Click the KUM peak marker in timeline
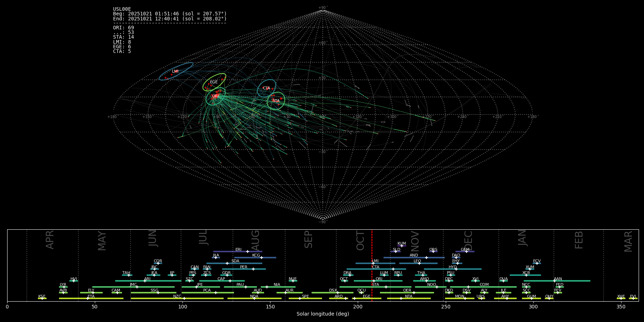 402,246
